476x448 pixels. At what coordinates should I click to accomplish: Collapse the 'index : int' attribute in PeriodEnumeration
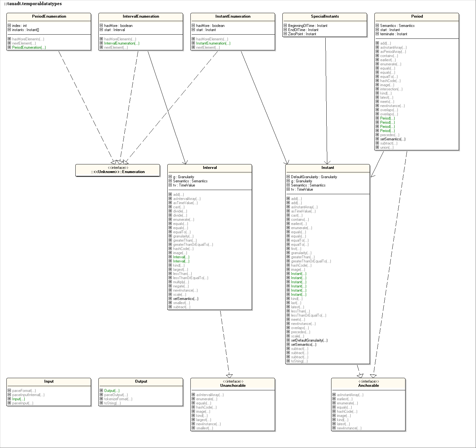[x=9, y=26]
